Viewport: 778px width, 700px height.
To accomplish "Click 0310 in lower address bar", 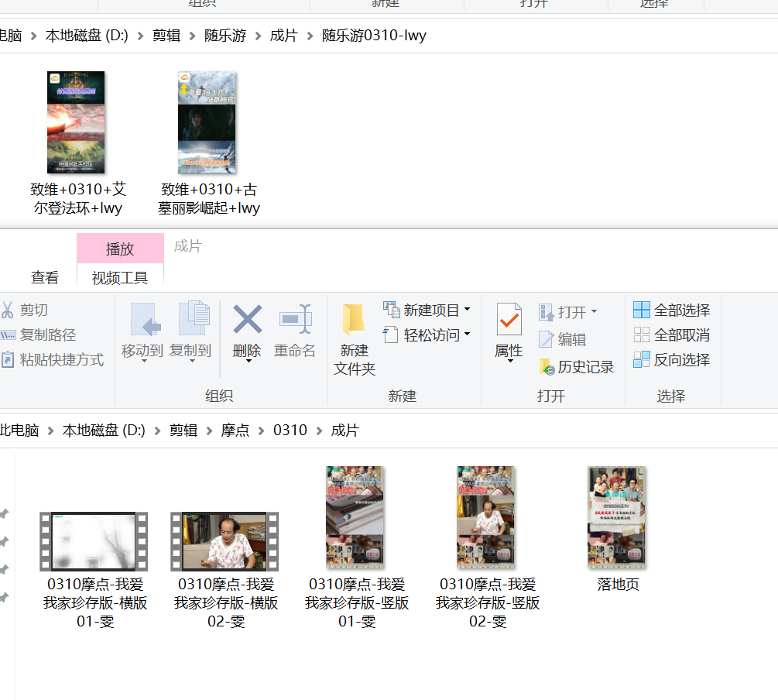I will pos(290,430).
